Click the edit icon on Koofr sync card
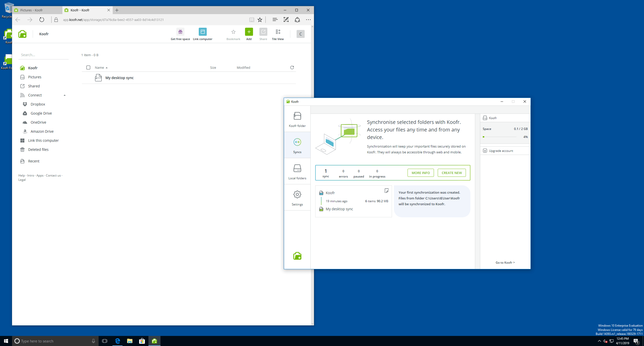 coord(386,191)
